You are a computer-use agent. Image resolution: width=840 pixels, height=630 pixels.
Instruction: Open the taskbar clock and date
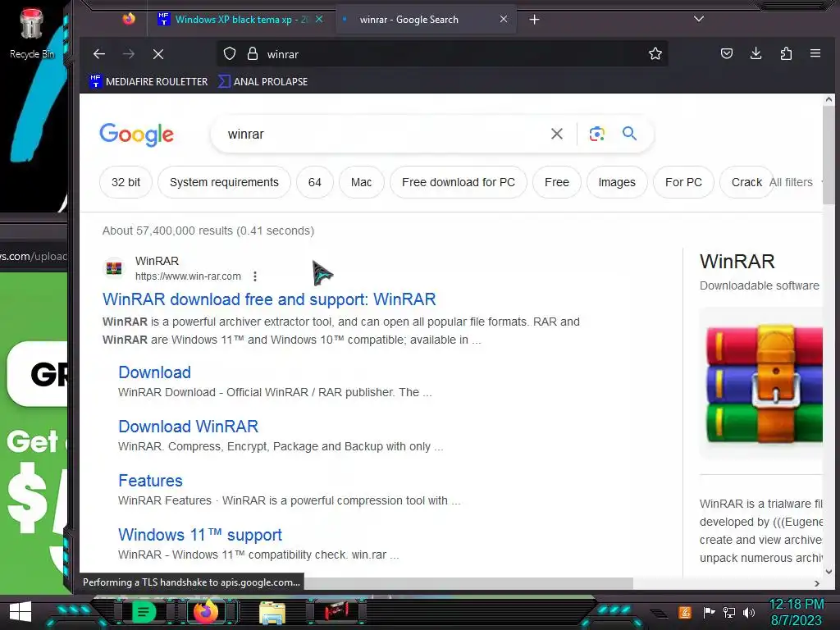796,612
